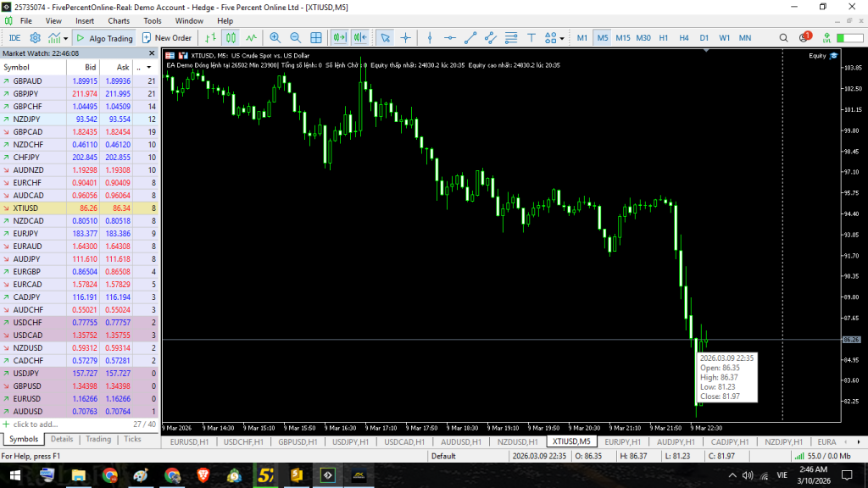868x488 pixels.
Task: Select GBPAUD symbol in Market Watch
Action: (x=28, y=80)
